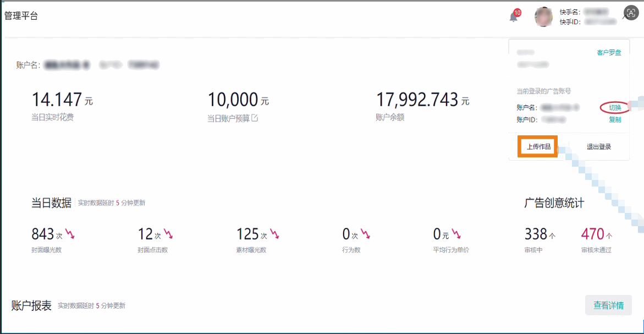The width and height of the screenshot is (644, 334).
Task: Open the notification bell with badge 10
Action: 513,17
